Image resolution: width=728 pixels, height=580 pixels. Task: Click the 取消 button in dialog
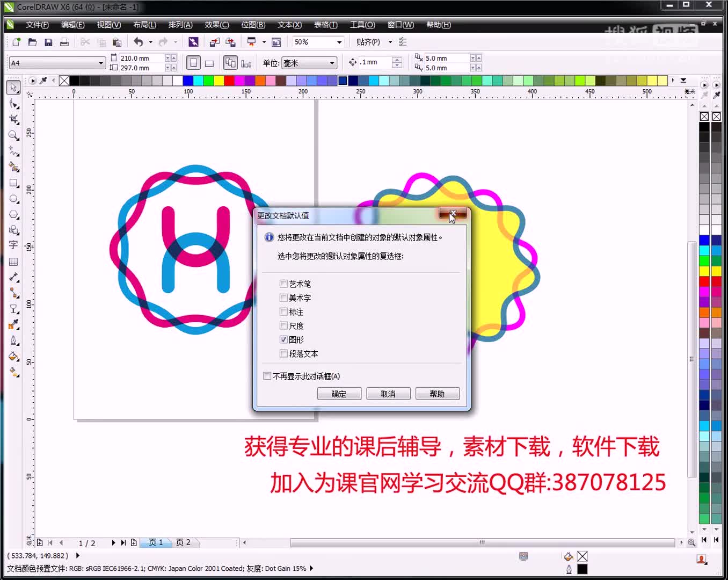point(388,394)
